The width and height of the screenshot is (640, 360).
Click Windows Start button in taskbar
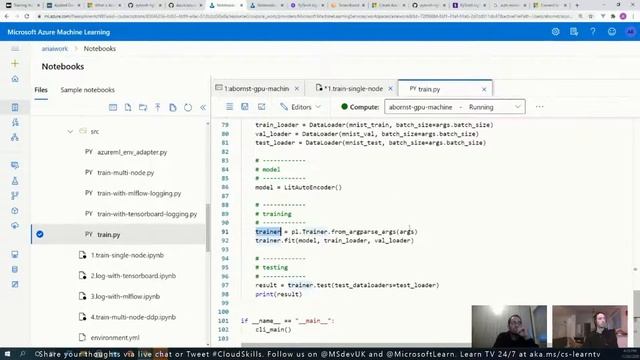pyautogui.click(x=8, y=354)
